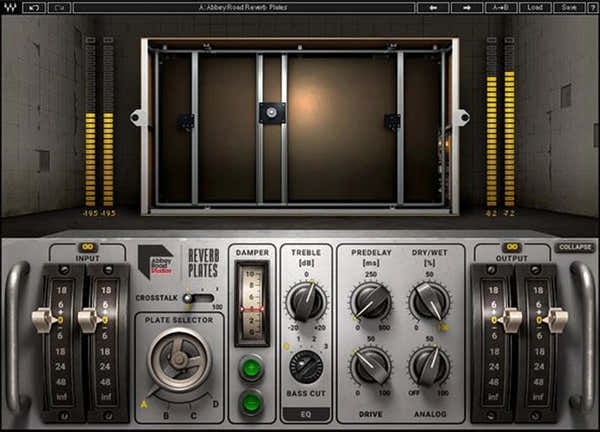Image resolution: width=600 pixels, height=432 pixels.
Task: Open the Load preset menu
Action: (535, 7)
